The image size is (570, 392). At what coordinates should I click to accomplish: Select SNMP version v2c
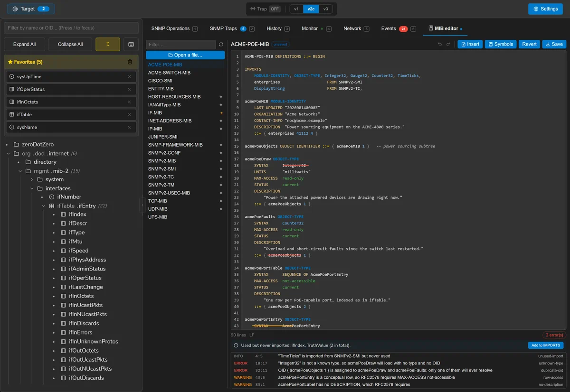pos(311,9)
